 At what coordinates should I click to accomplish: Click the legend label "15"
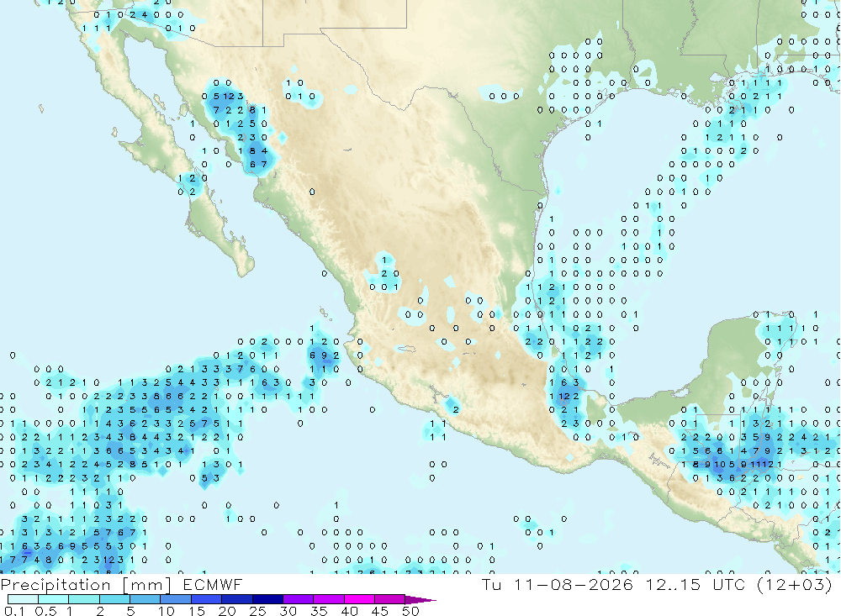[x=197, y=611]
